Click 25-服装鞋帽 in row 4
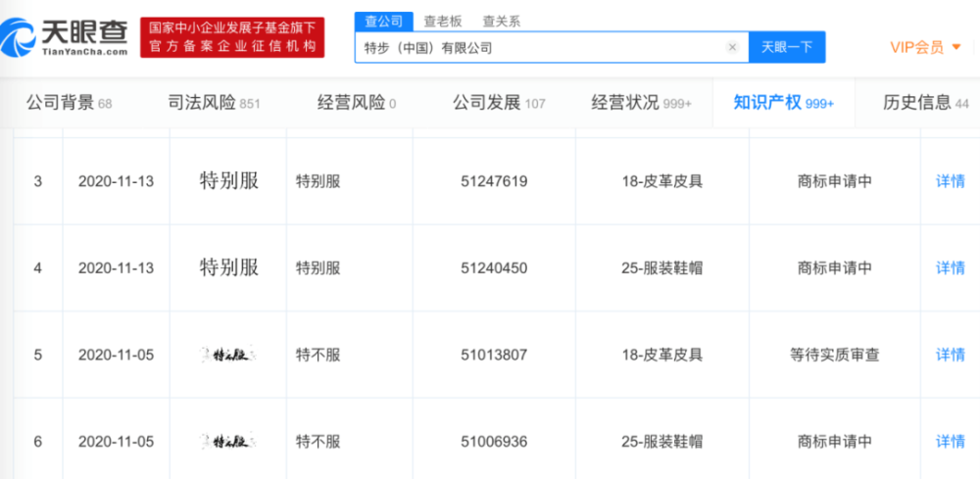Viewport: 980px width, 479px height. [662, 268]
